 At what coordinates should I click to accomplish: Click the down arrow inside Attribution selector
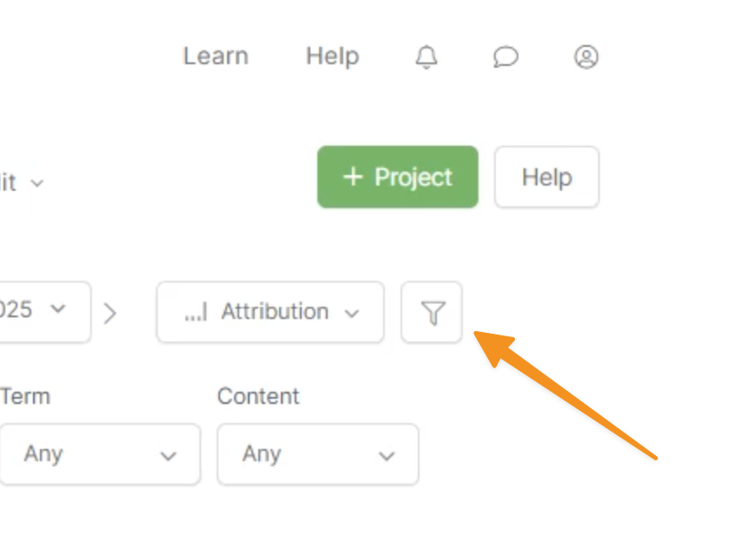click(352, 313)
